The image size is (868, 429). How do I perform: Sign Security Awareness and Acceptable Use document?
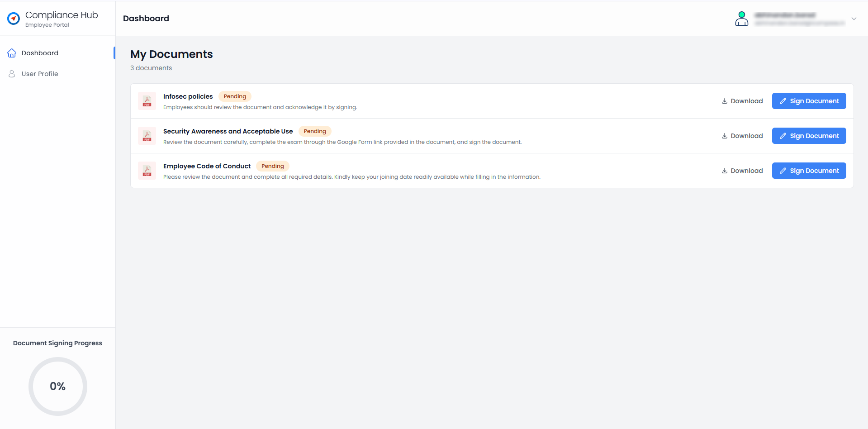tap(809, 136)
